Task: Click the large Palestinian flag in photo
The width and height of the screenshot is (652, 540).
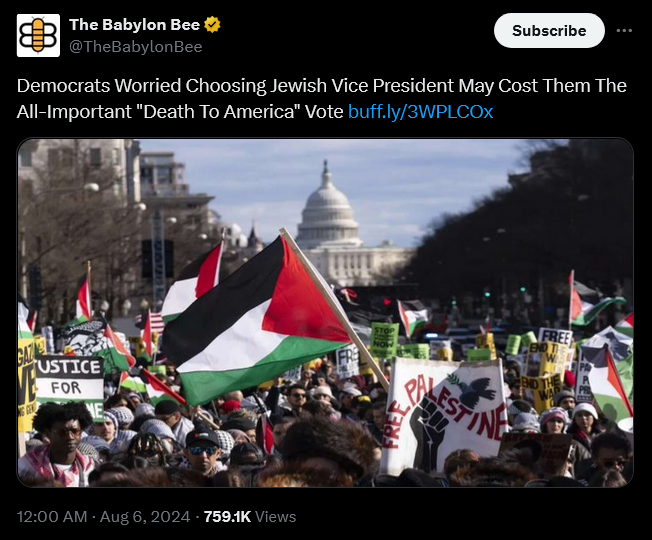Action: (x=258, y=320)
